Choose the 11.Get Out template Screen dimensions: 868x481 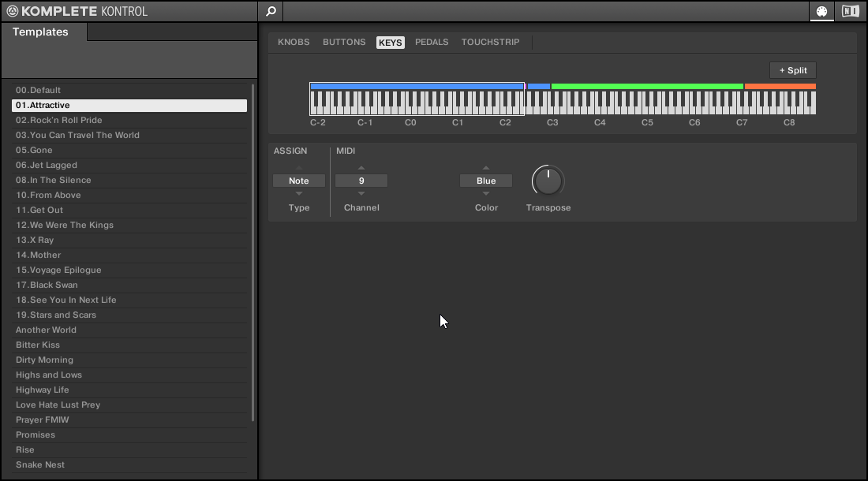point(129,210)
